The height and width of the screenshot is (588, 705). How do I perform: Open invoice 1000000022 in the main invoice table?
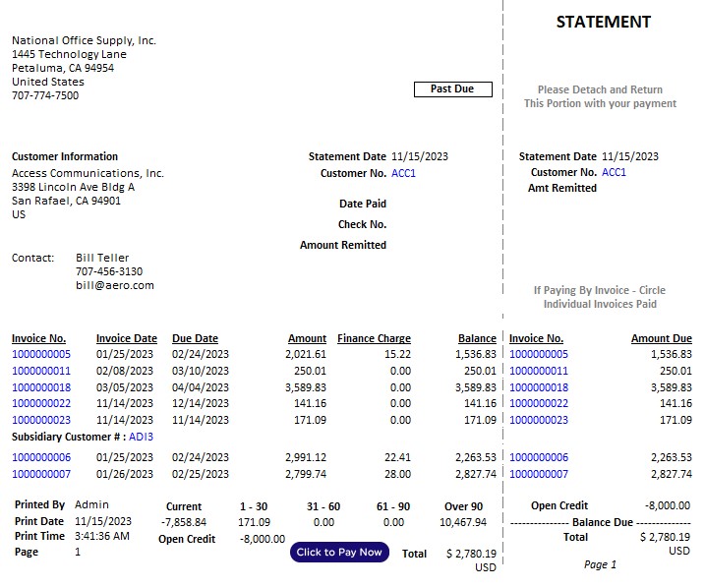click(41, 403)
